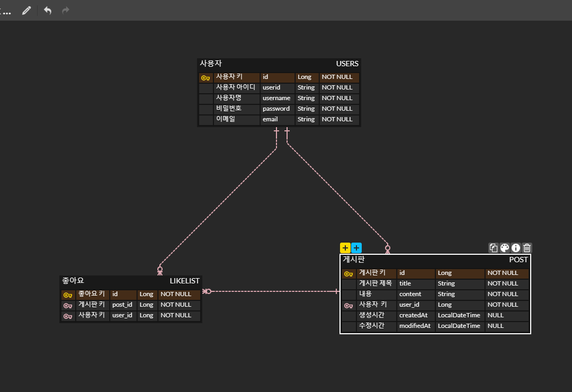Click the modifiedAt column cell
572x392 pixels.
point(416,326)
